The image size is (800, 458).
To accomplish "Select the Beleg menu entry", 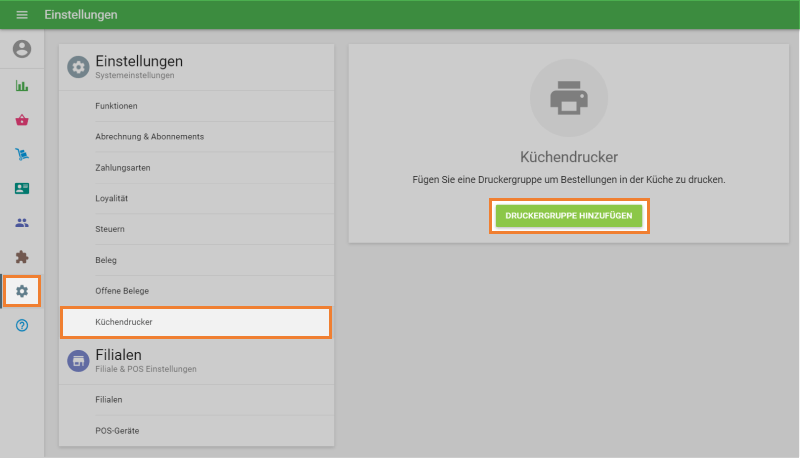I will coord(196,260).
